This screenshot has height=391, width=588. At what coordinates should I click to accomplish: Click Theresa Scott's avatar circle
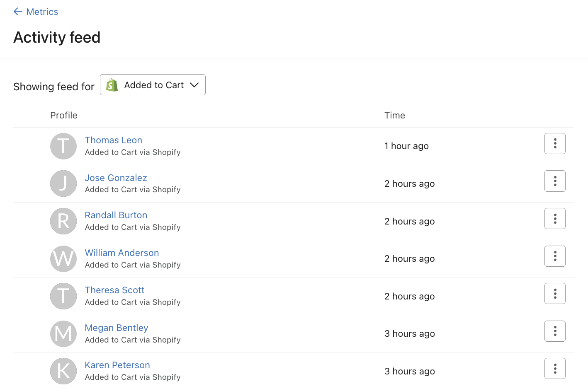[x=63, y=296]
